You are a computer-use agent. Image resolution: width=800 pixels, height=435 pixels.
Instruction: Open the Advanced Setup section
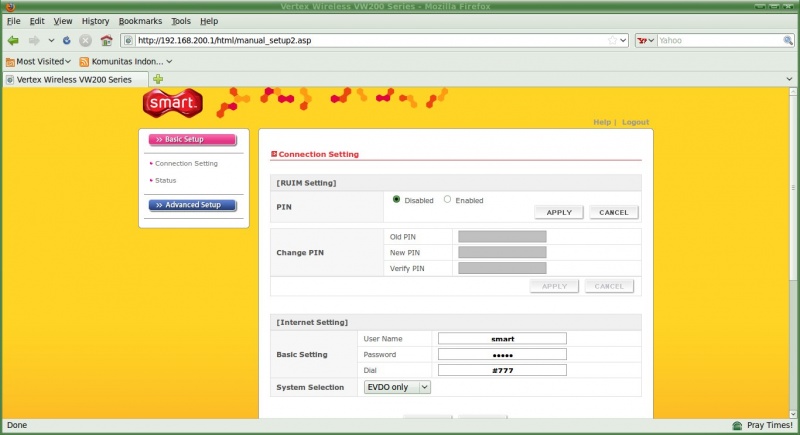coord(192,205)
